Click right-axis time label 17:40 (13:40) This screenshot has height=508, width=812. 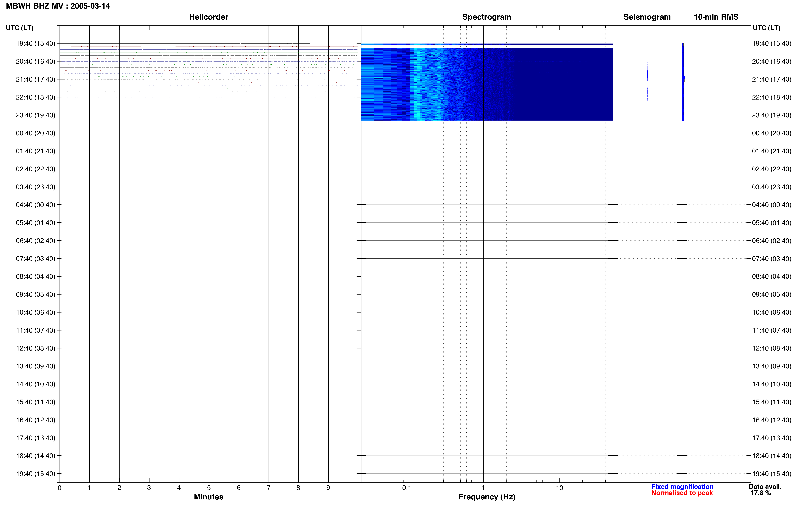[772, 438]
